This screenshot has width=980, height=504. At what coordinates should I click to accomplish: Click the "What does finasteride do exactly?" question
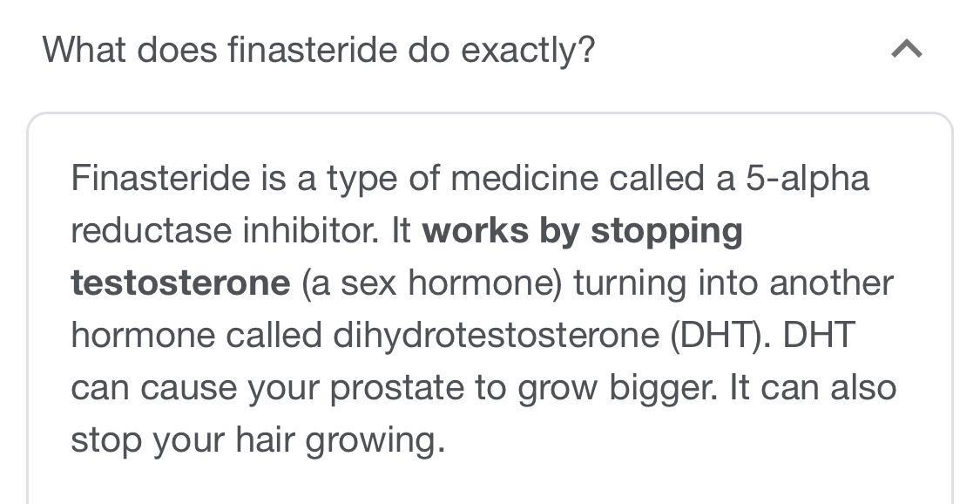pos(319,51)
